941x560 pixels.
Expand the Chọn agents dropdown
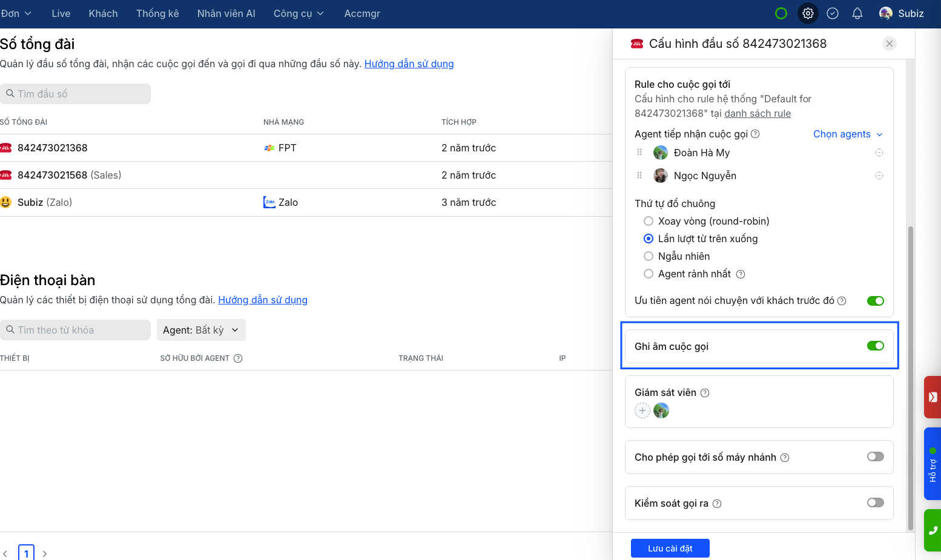[847, 134]
